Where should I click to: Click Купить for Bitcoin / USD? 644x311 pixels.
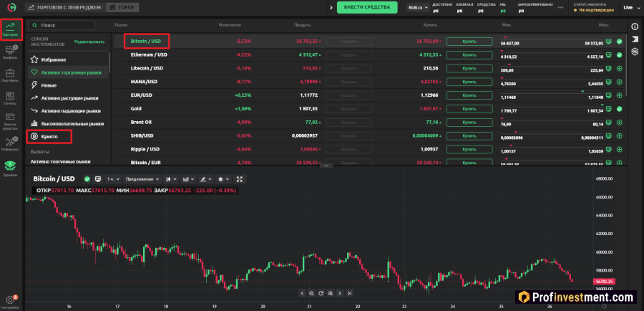[x=469, y=42]
